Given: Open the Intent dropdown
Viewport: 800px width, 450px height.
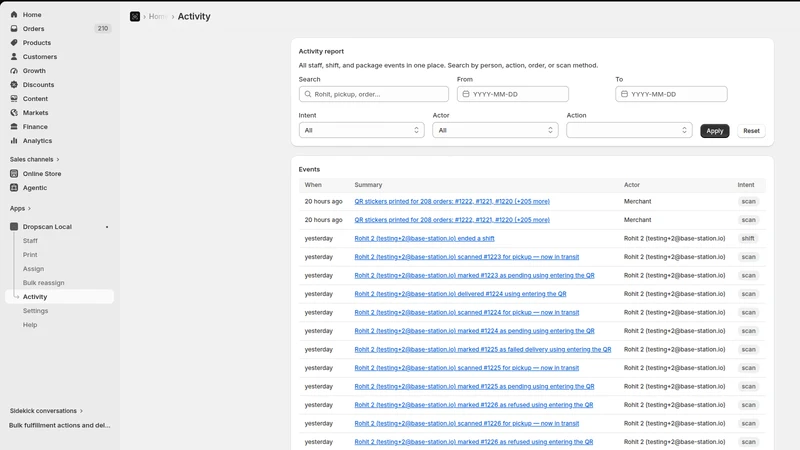Looking at the screenshot, I should click(361, 130).
